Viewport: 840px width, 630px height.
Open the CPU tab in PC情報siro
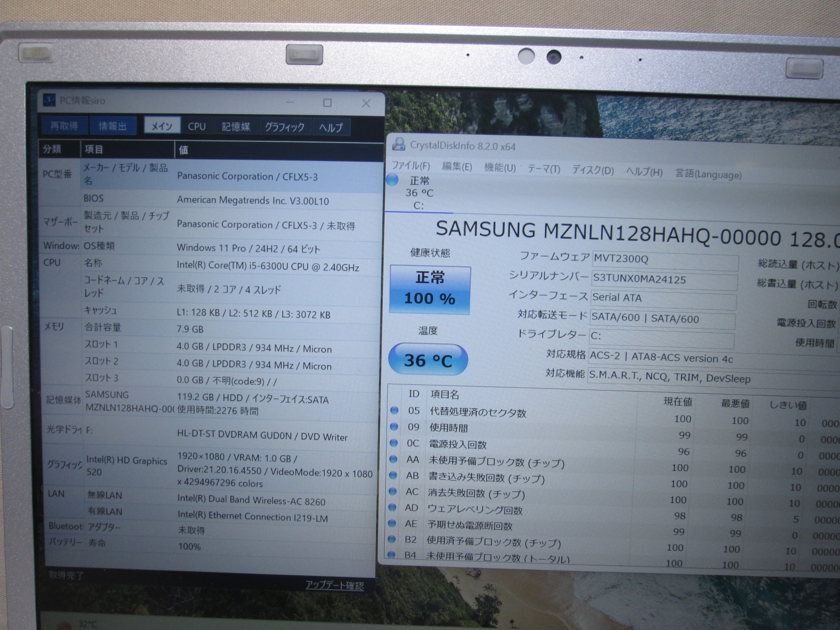[197, 127]
